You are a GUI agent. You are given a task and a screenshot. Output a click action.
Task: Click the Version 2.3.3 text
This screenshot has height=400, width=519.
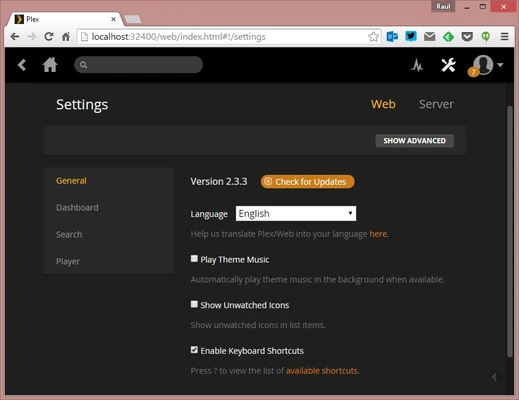(219, 182)
